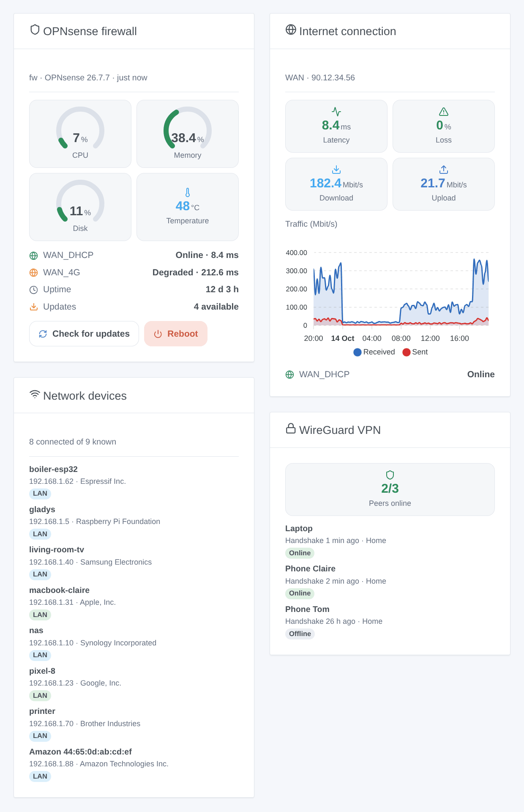Click the wifi icon beside Network devices
The image size is (524, 812).
[x=35, y=394]
